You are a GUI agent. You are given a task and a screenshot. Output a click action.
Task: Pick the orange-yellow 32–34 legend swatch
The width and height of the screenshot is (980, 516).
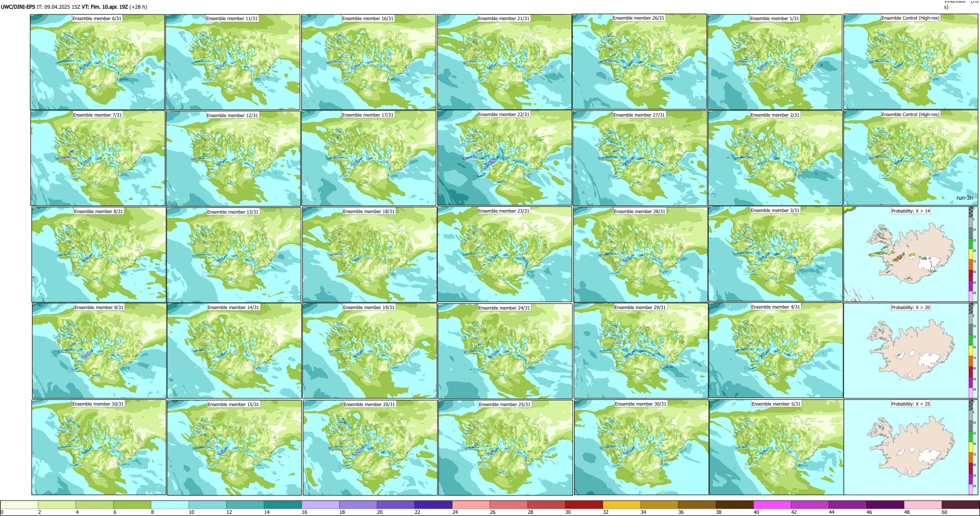(622, 505)
